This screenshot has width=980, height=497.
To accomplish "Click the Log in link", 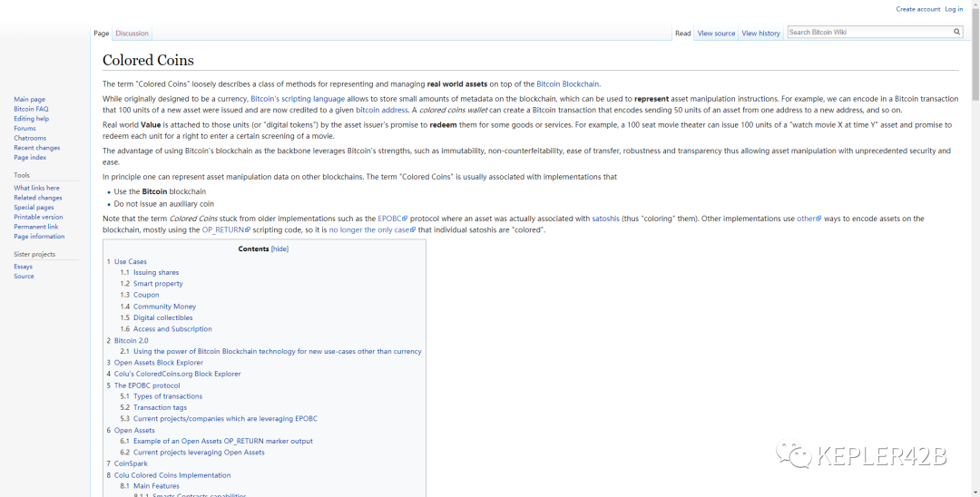I will click(954, 9).
